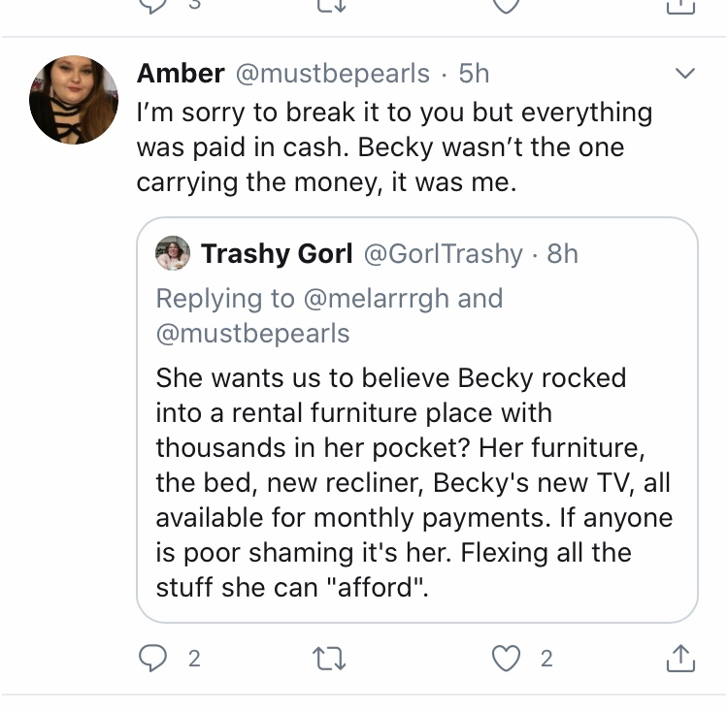Retweet the partially visible tweet at top
728x712 pixels.
pyautogui.click(x=331, y=5)
